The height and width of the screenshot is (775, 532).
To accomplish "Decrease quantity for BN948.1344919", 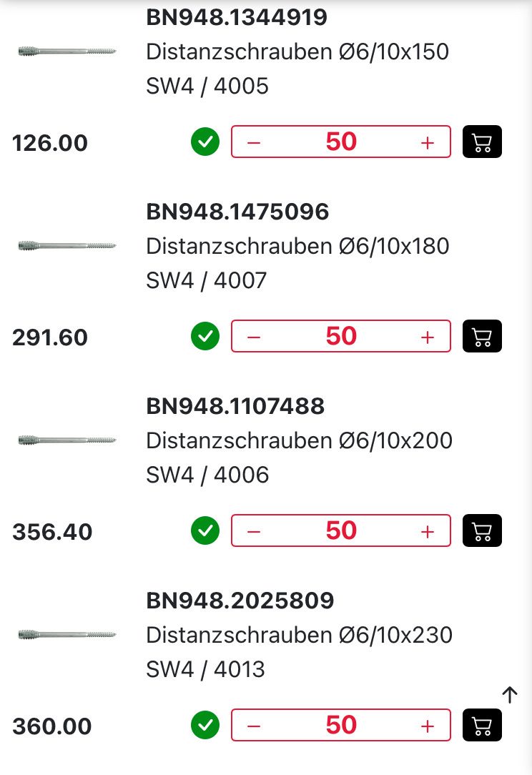I will coord(254,142).
